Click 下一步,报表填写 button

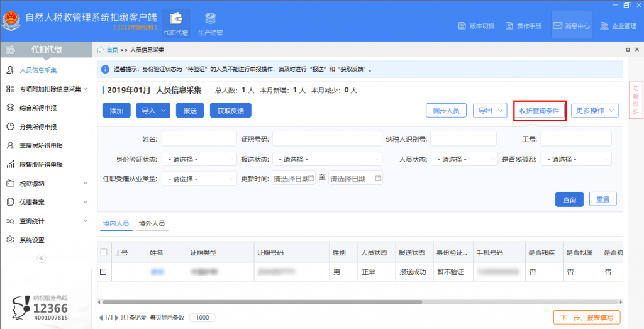[x=587, y=318]
